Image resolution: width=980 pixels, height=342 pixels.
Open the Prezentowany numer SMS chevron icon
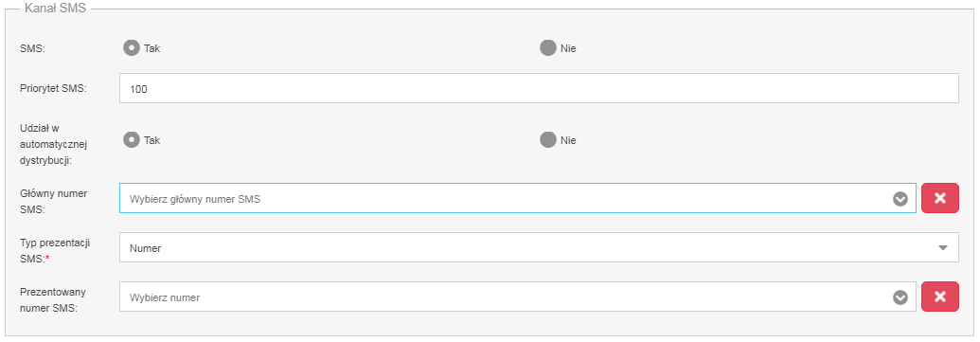pyautogui.click(x=900, y=297)
